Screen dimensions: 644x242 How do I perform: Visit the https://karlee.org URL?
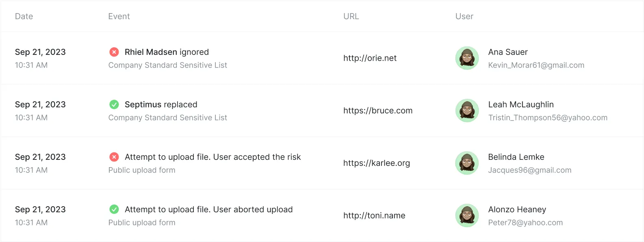[x=377, y=163]
